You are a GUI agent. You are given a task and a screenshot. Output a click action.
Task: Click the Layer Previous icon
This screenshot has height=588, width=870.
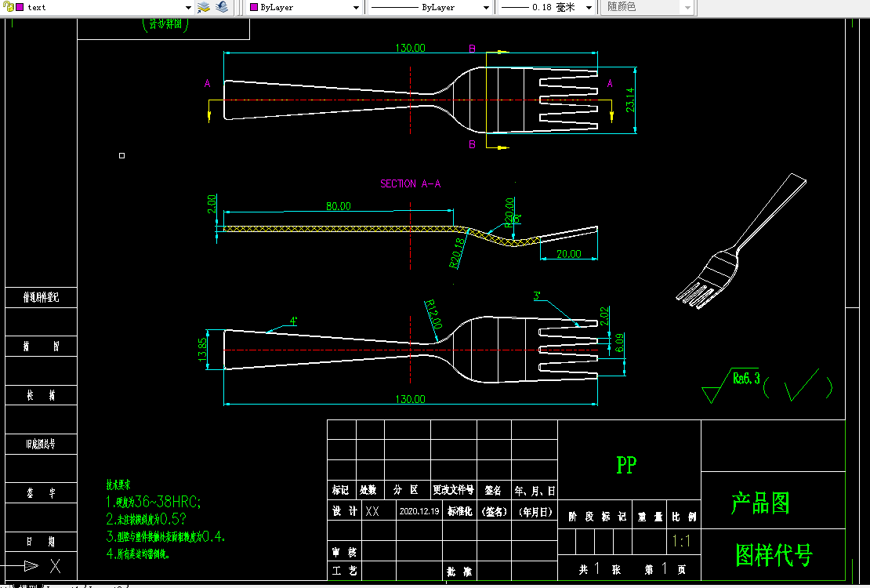point(221,7)
